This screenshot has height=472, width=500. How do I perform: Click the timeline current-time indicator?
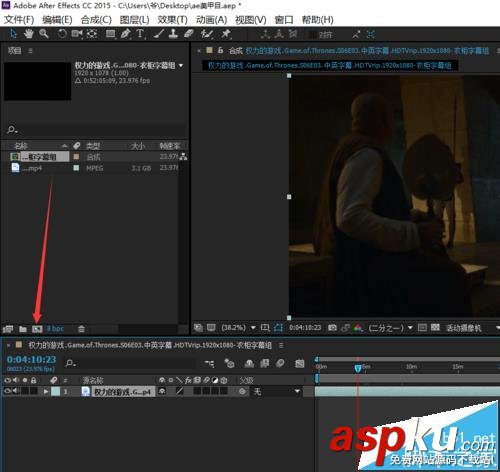point(358,368)
